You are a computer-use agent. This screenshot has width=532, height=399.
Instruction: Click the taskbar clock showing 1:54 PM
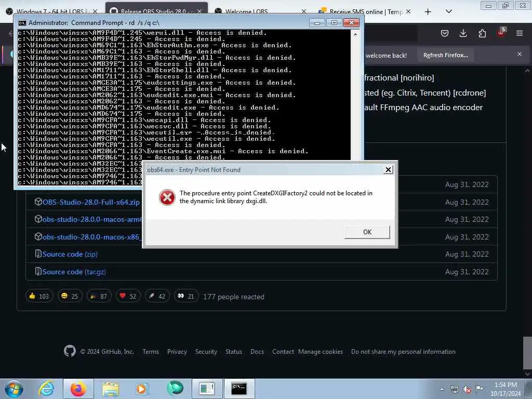coord(506,389)
